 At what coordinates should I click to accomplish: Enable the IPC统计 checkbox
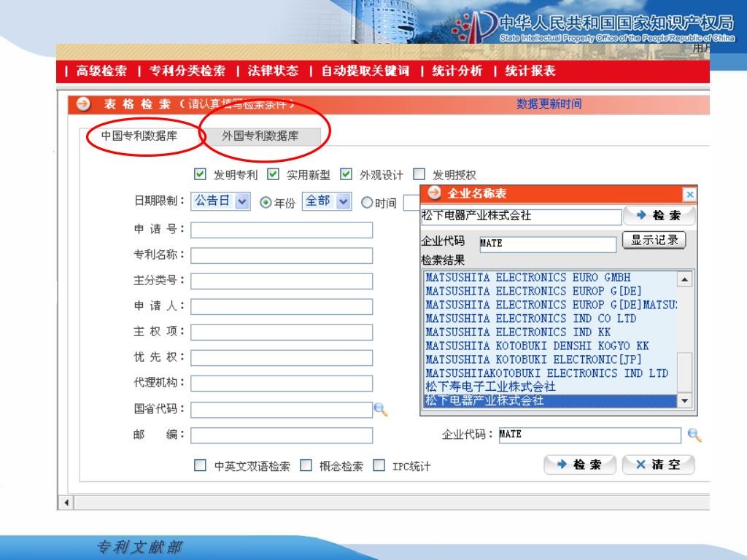(x=379, y=465)
